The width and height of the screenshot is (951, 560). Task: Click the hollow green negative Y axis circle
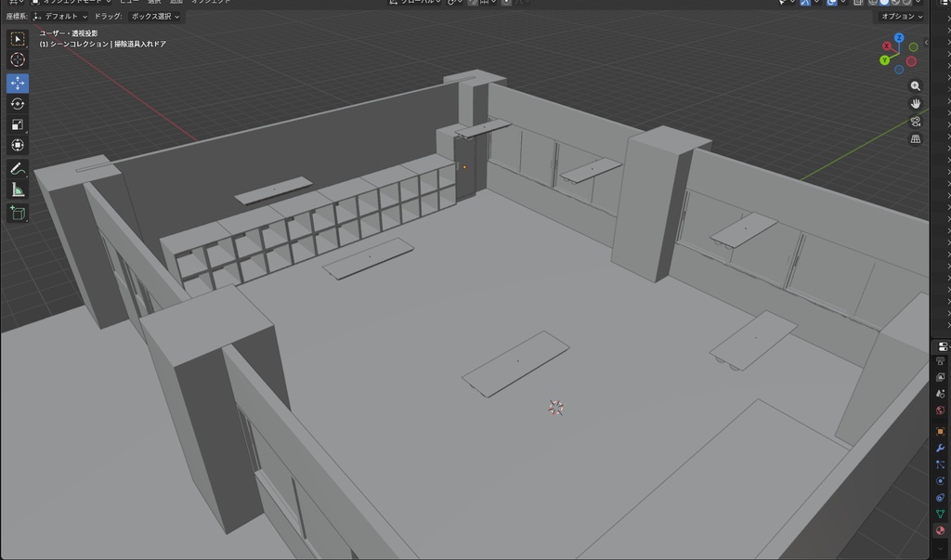(913, 46)
